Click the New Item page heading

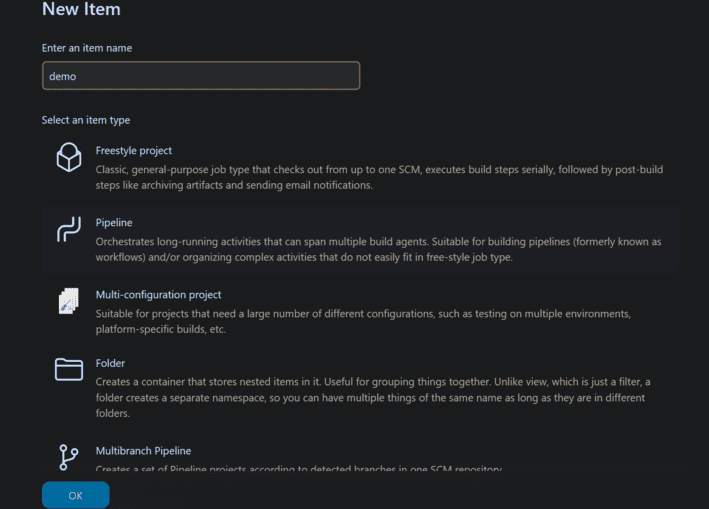point(81,9)
